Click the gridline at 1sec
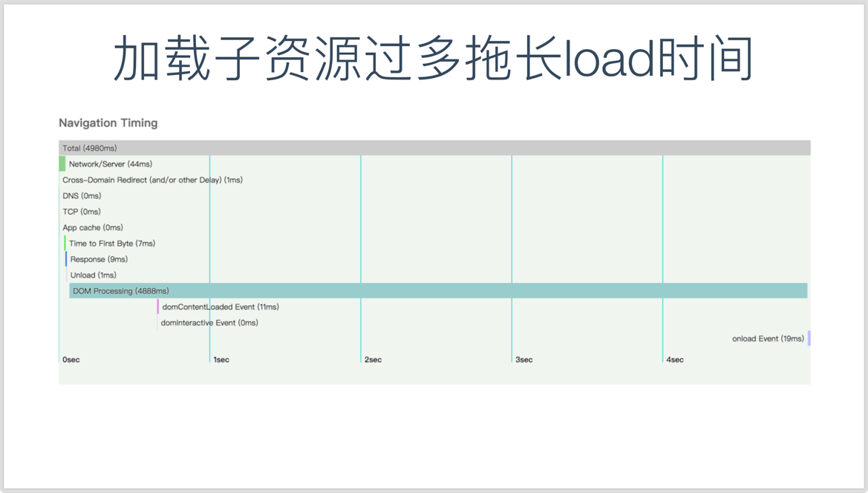 click(x=210, y=223)
